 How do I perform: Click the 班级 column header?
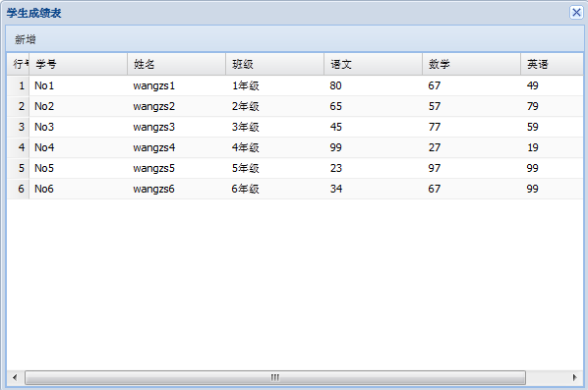[x=275, y=64]
